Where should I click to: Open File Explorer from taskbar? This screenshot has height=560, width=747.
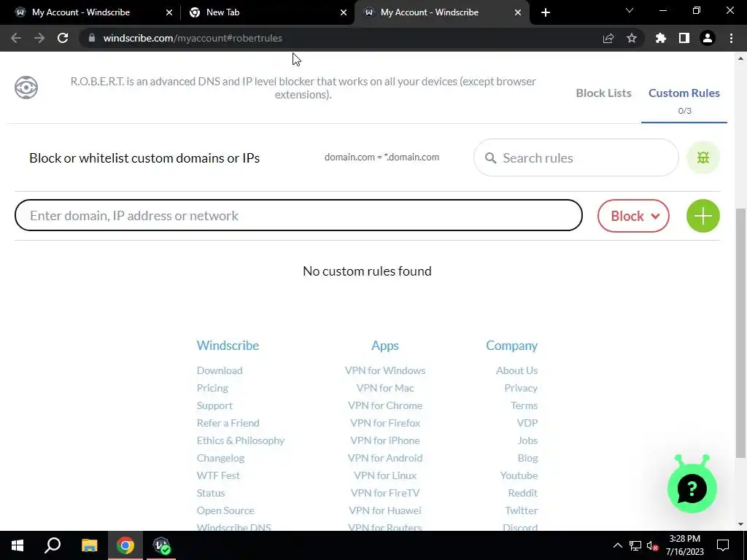89,545
